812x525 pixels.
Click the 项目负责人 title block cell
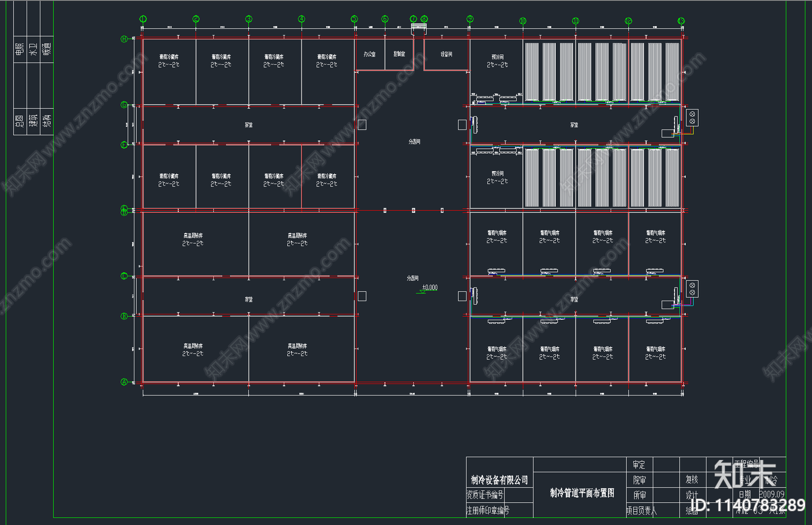pyautogui.click(x=641, y=510)
